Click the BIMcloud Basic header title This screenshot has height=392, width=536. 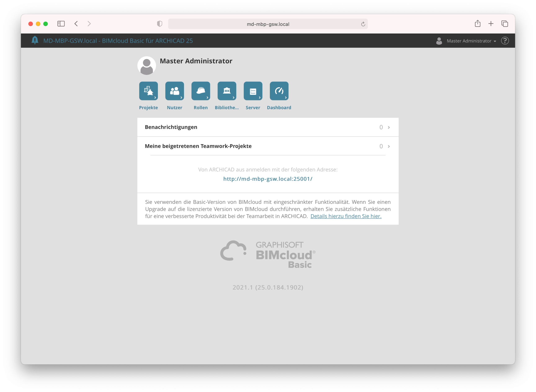pos(118,41)
